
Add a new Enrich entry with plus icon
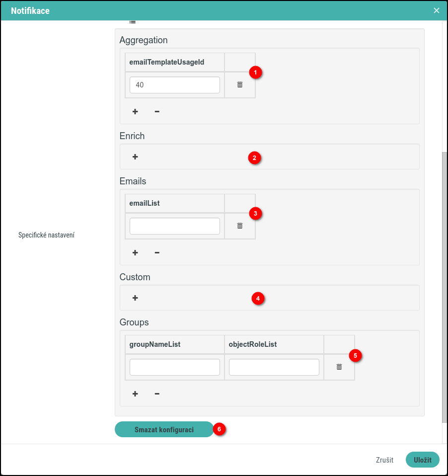[135, 157]
